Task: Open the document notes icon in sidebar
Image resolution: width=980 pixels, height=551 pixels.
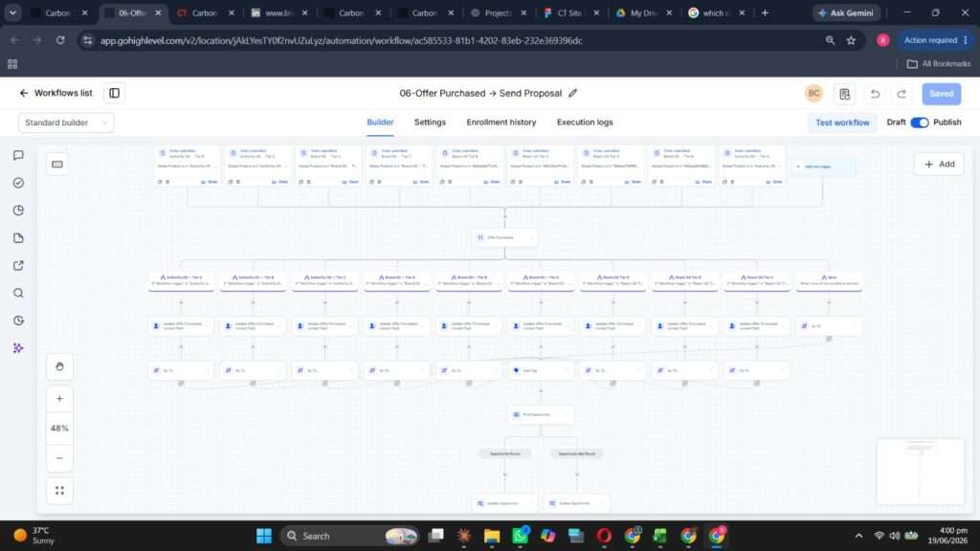Action: tap(19, 238)
